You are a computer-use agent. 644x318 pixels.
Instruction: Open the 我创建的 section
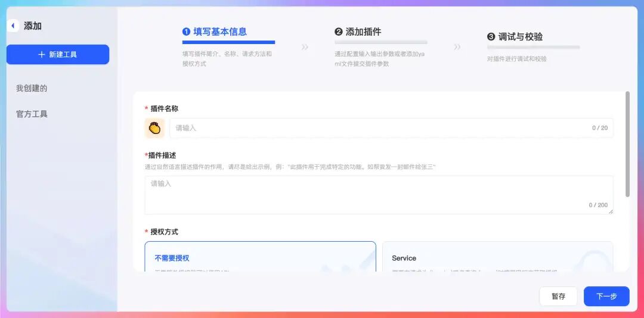[x=32, y=88]
